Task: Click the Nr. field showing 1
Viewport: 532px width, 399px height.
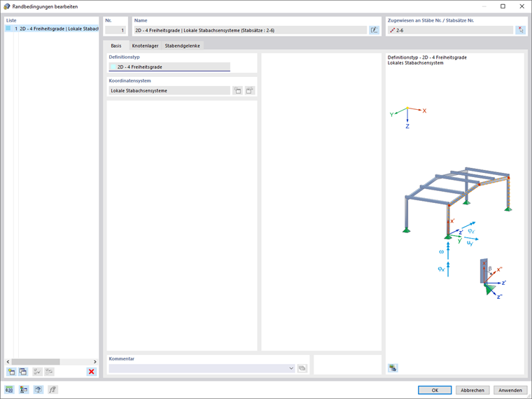Action: pos(115,30)
